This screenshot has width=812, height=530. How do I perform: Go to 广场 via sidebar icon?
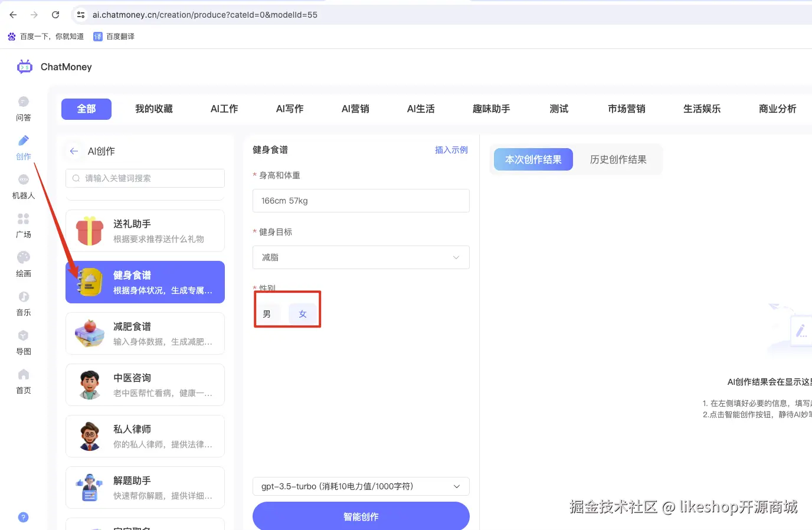click(24, 218)
